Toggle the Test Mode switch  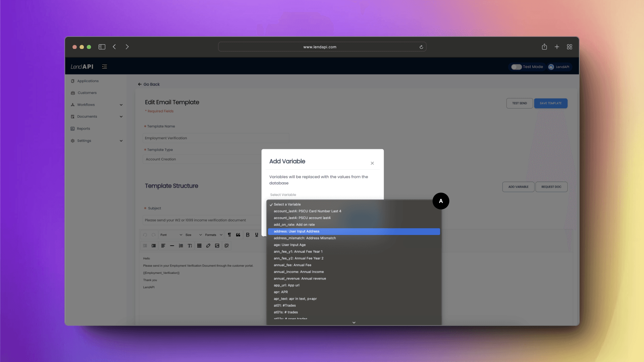click(x=516, y=67)
